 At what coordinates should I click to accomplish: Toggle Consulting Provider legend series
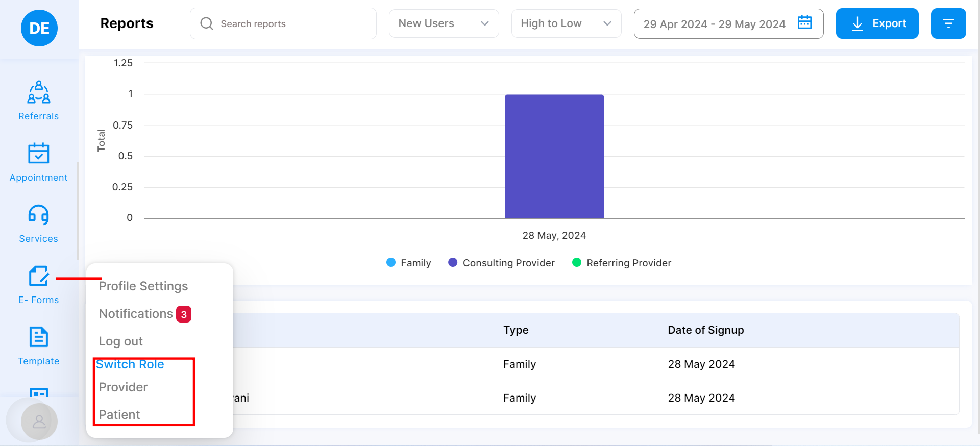tap(501, 263)
